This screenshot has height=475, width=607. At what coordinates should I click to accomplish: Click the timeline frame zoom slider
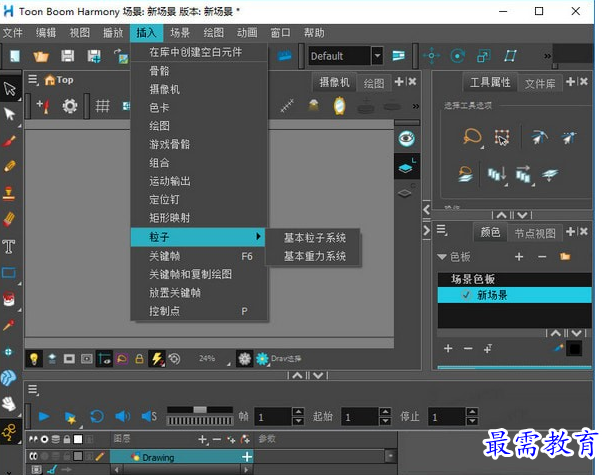pos(200,409)
